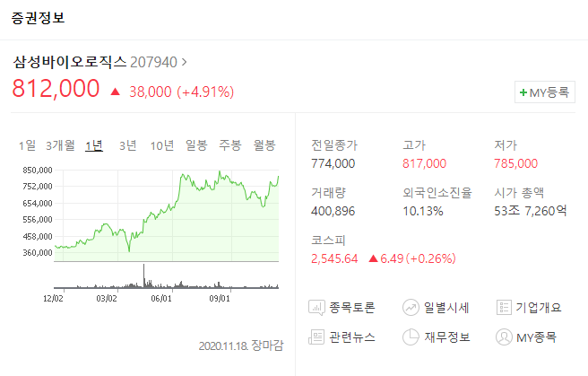This screenshot has width=588, height=376.
Task: Open the 삼성바이오로직스 stock name link
Action: click(x=70, y=62)
